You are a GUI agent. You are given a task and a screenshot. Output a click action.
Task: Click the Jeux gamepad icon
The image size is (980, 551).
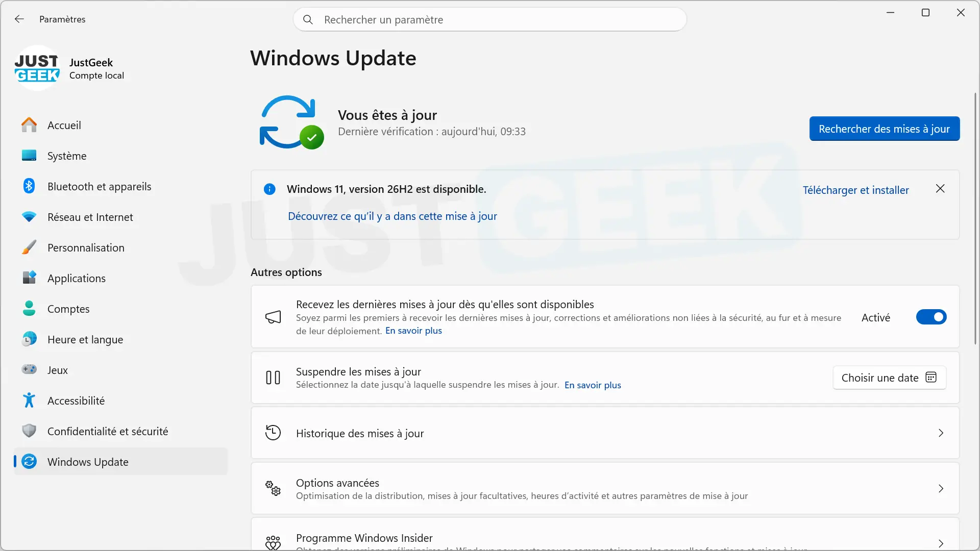29,370
